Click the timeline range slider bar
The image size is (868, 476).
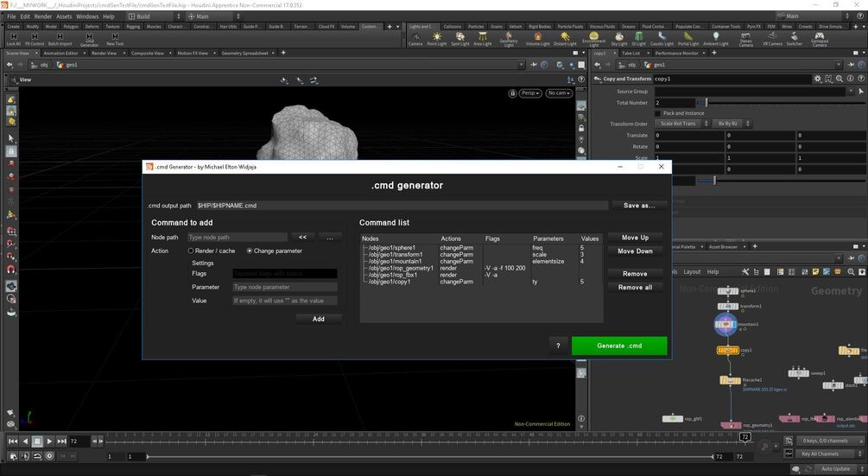(429, 457)
